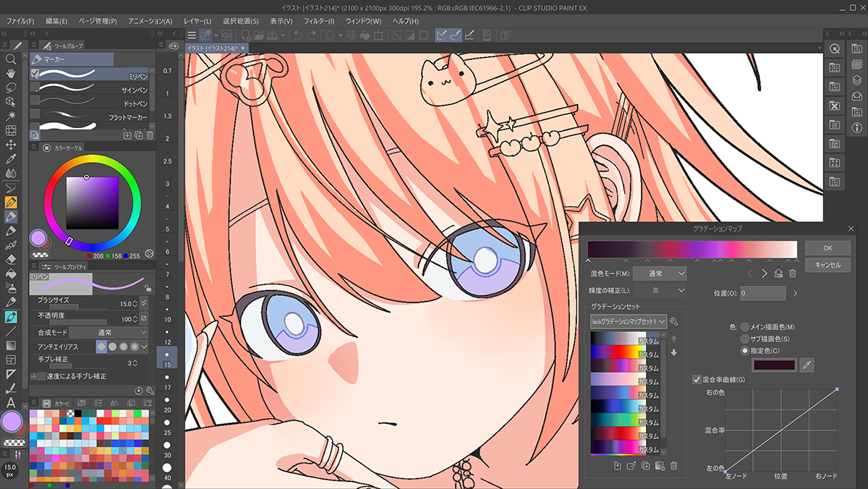The width and height of the screenshot is (868, 489).
Task: Uncheck the 混合率曲線 checkbox
Action: pos(697,380)
